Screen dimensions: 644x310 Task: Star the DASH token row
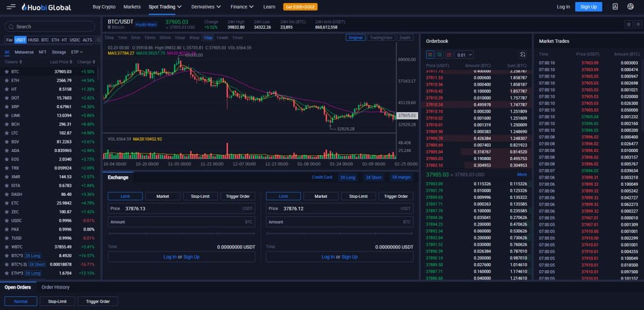6,194
